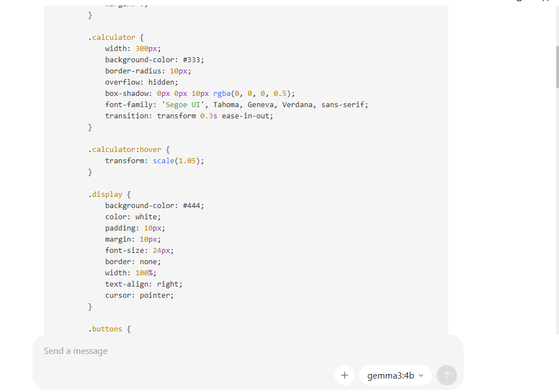Viewport: 559px width, 392px height.
Task: Click the box-shadow property line
Action: click(x=199, y=94)
